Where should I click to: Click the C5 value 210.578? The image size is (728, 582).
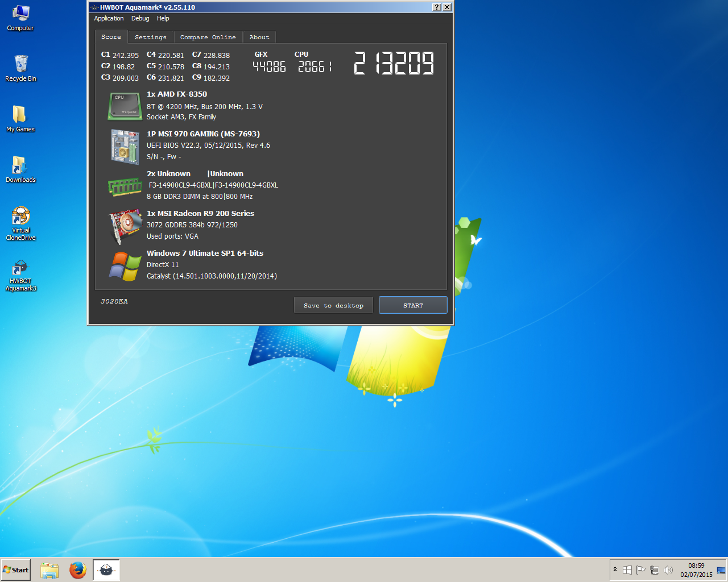(x=171, y=66)
